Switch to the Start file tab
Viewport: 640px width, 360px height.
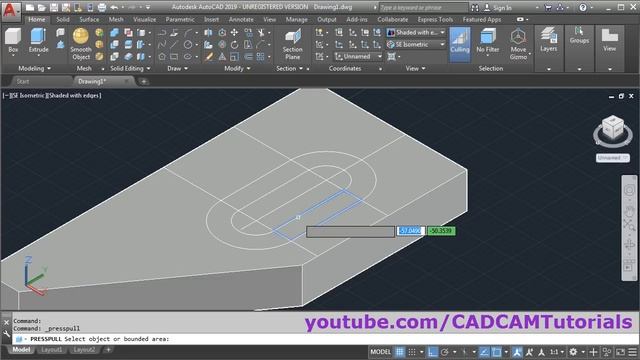23,81
